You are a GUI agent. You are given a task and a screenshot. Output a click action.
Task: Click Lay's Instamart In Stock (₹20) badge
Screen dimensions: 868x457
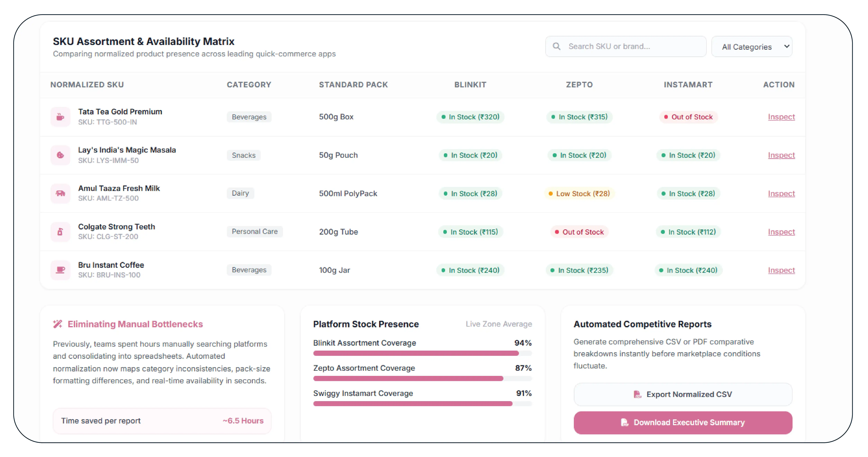(x=688, y=155)
